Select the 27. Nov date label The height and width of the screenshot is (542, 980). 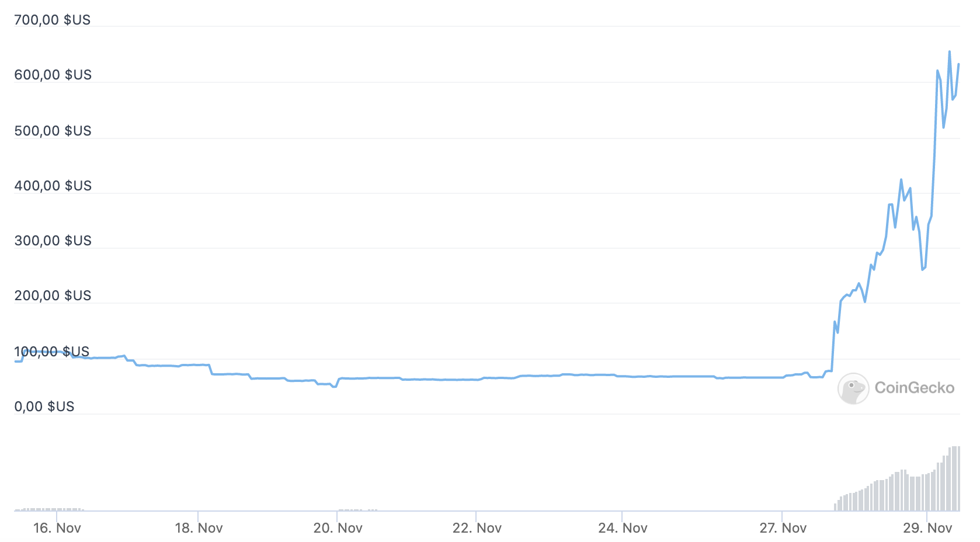783,528
